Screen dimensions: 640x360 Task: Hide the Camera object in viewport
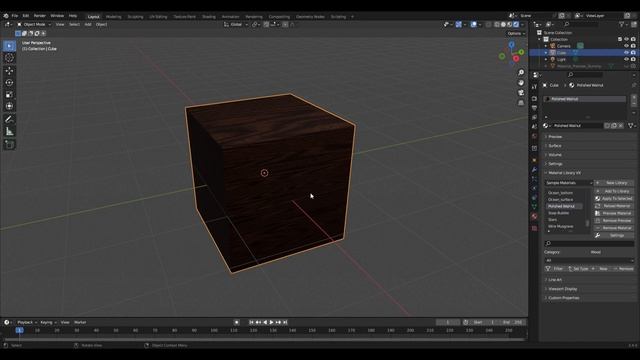[x=626, y=46]
